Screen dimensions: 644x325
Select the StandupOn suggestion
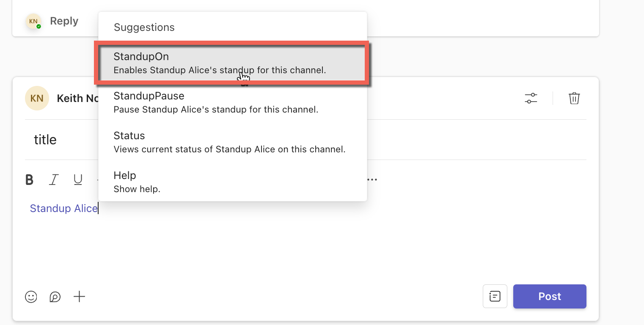(x=232, y=63)
